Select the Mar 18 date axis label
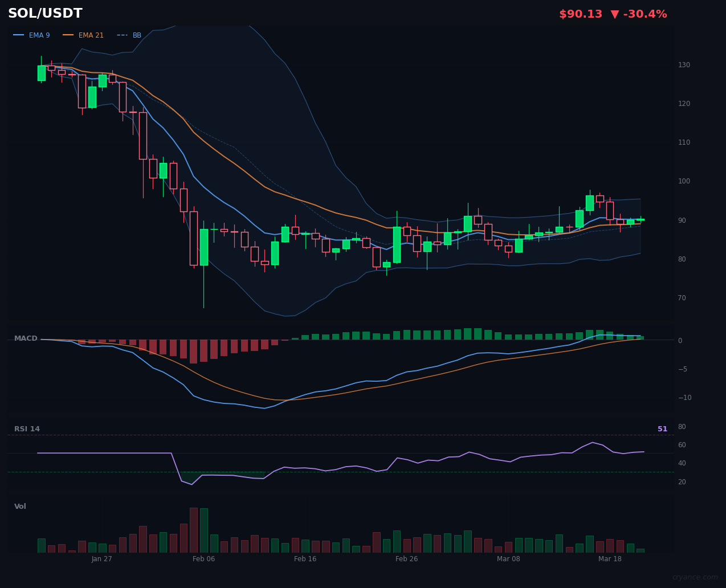This screenshot has width=726, height=588. pyautogui.click(x=610, y=559)
